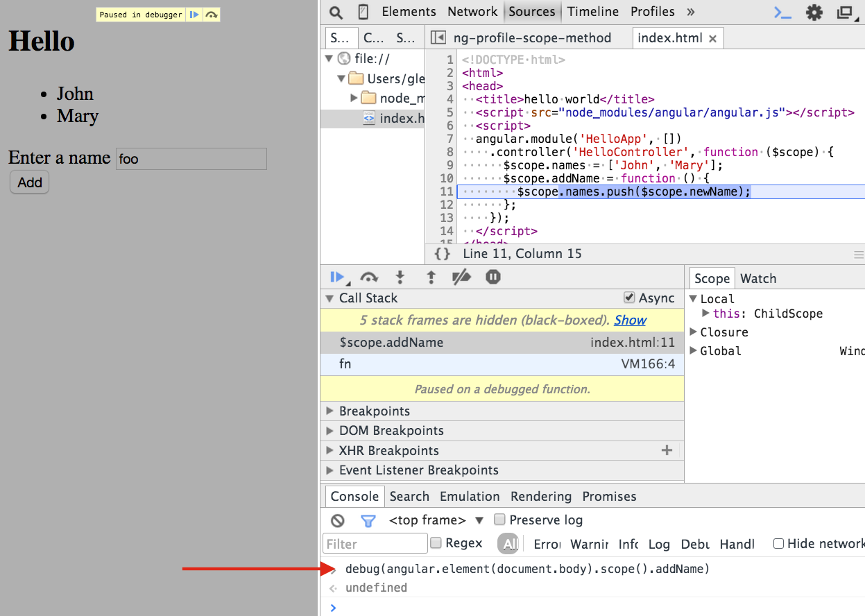Expand the Breakpoints section
The width and height of the screenshot is (865, 616).
pyautogui.click(x=329, y=411)
